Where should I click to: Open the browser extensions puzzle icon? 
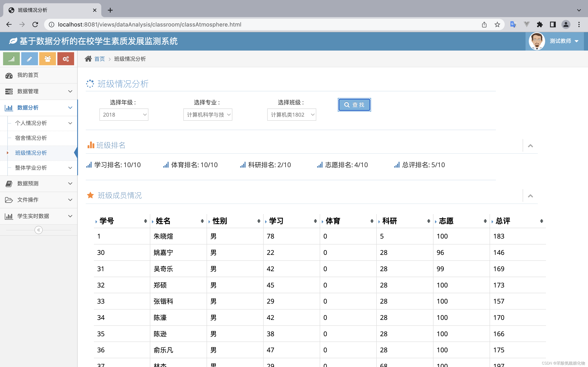coord(540,24)
